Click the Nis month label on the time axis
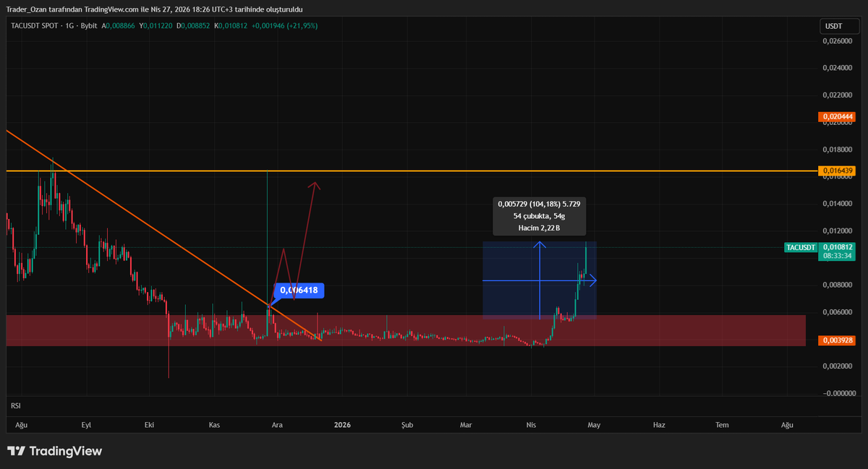Viewport: 868px width, 469px height. click(530, 425)
